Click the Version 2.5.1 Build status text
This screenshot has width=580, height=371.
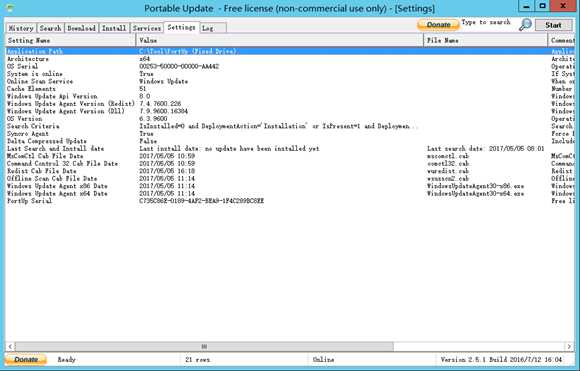tap(501, 360)
